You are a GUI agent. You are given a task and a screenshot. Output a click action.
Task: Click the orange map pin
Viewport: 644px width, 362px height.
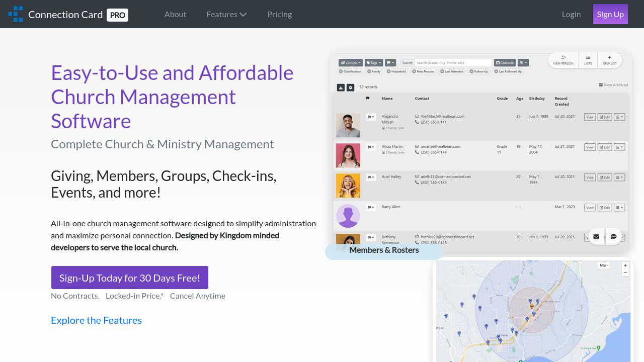pyautogui.click(x=531, y=307)
